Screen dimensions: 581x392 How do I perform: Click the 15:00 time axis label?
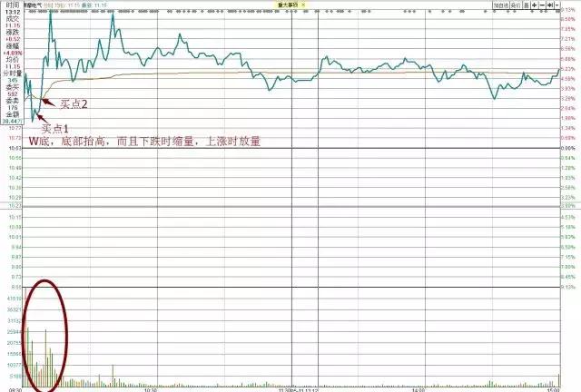click(553, 390)
